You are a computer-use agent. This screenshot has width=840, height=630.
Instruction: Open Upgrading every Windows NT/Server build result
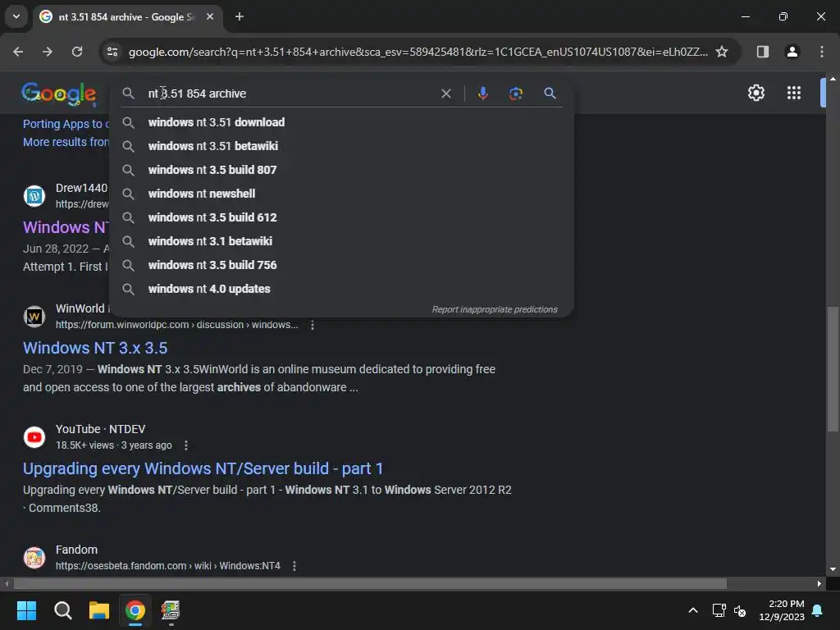203,468
